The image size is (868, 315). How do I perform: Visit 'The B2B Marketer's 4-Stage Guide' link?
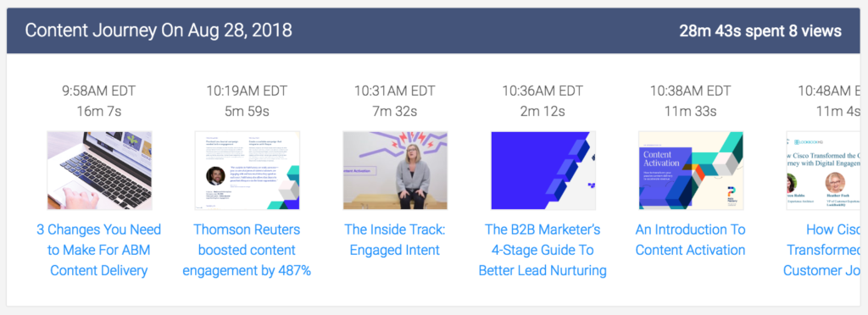click(542, 250)
